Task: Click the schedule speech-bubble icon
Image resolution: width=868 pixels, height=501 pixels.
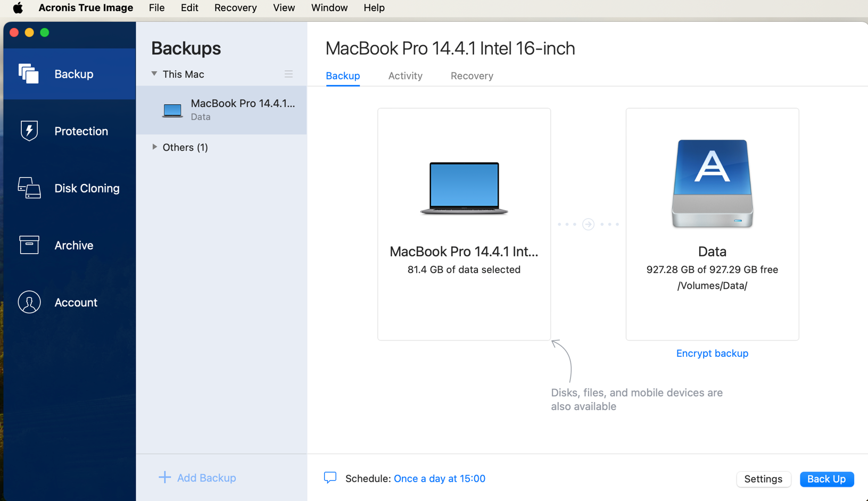Action: tap(330, 478)
